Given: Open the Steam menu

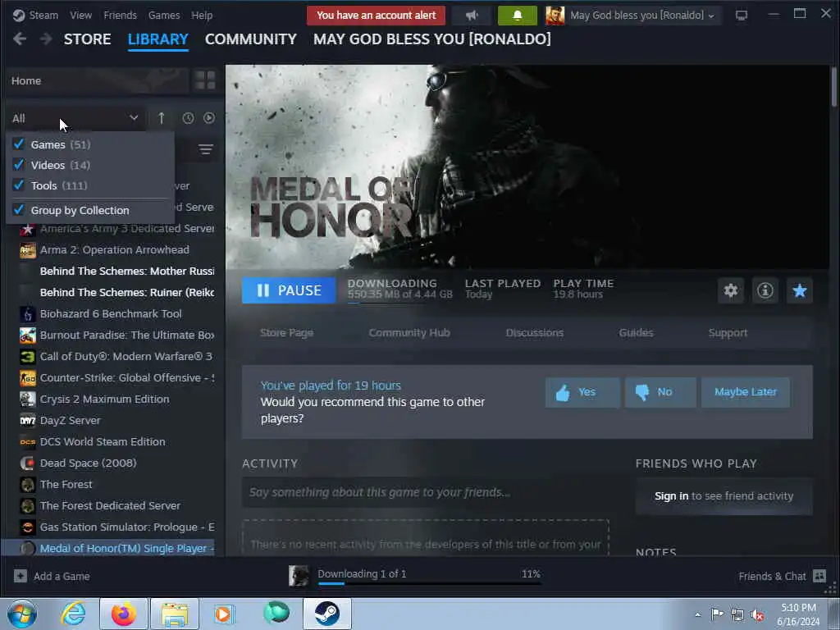Looking at the screenshot, I should pos(43,15).
